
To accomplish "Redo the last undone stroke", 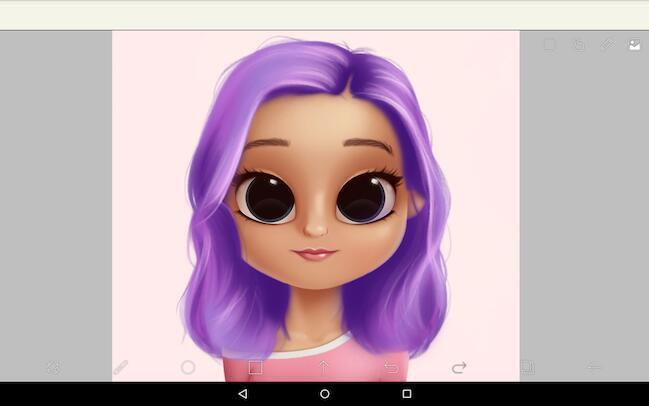I will point(459,367).
